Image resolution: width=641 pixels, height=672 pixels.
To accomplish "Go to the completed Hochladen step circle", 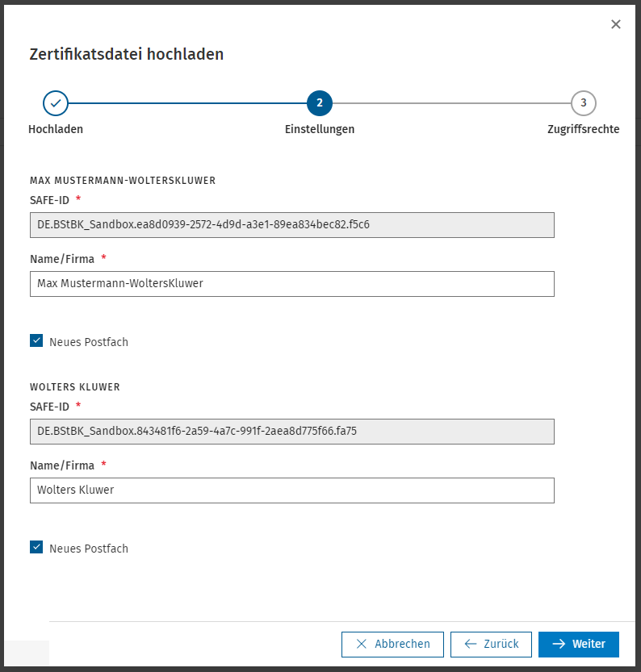I will (x=56, y=103).
